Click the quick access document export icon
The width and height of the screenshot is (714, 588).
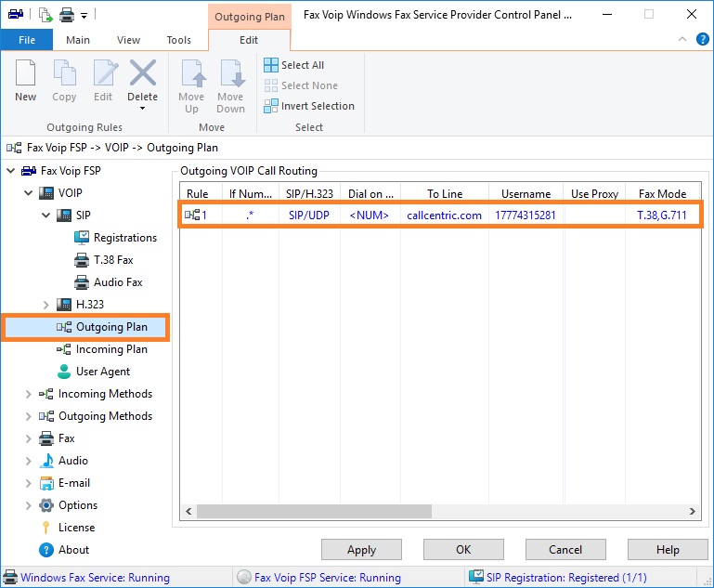[x=45, y=15]
